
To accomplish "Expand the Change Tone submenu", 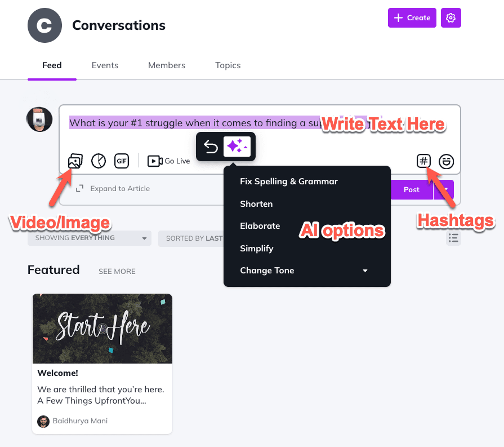I will 304,271.
